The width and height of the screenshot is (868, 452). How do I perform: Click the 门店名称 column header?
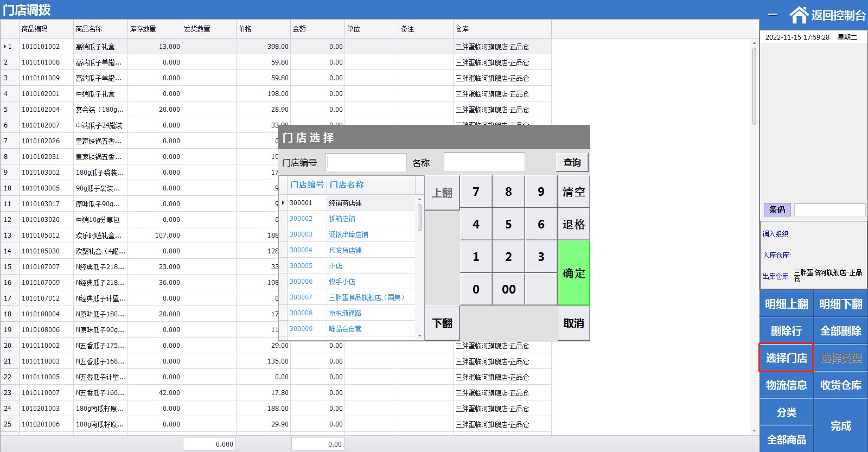pyautogui.click(x=371, y=185)
